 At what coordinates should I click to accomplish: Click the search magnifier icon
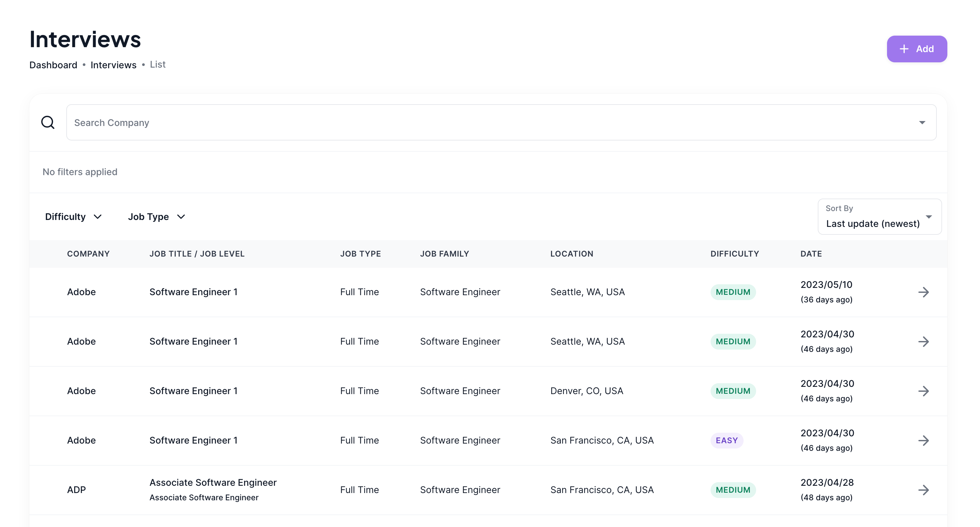coord(47,123)
